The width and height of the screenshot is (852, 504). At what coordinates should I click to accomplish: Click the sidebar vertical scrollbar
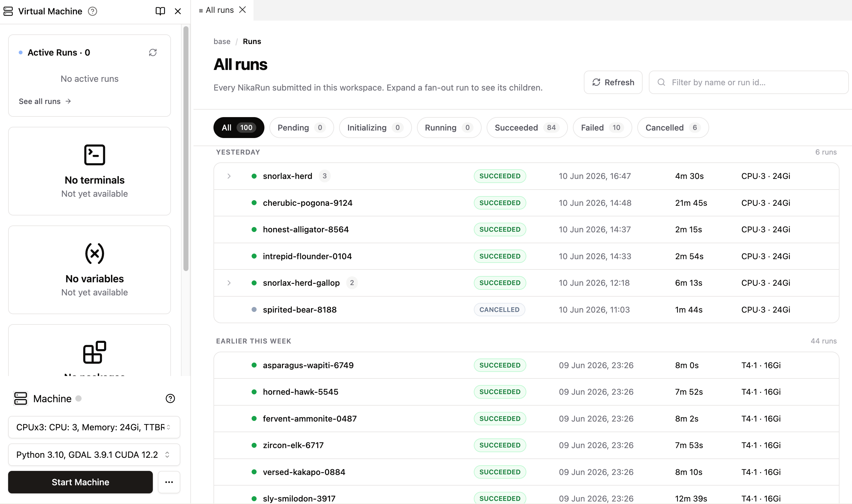click(186, 149)
